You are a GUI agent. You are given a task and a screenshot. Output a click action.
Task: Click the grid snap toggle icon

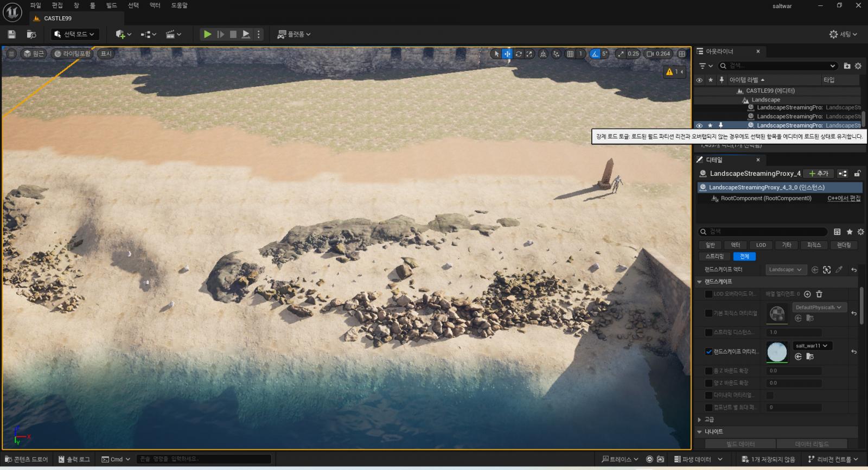pos(570,54)
